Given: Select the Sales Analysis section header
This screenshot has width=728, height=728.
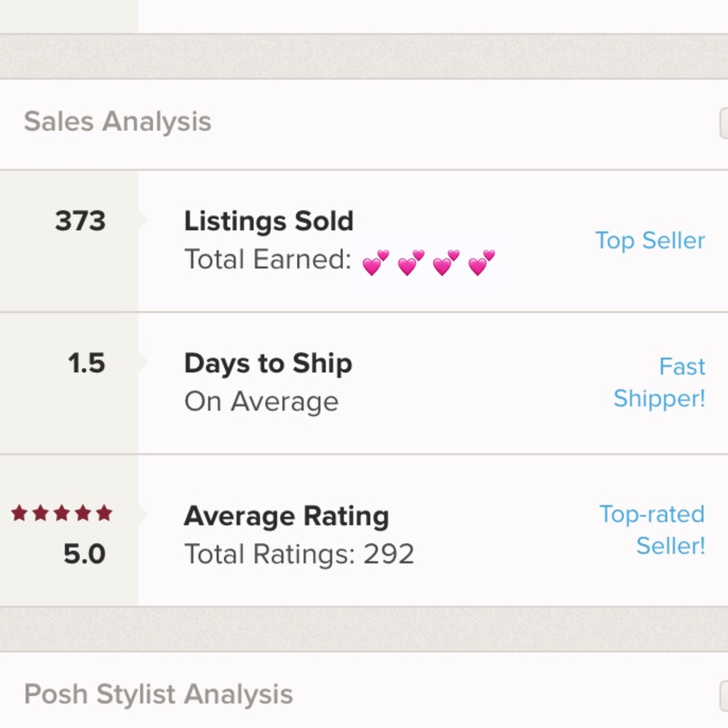Looking at the screenshot, I should coord(117,122).
